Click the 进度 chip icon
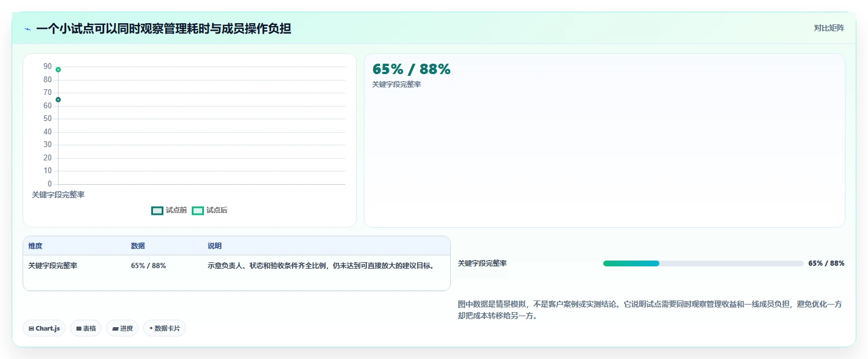 click(115, 328)
